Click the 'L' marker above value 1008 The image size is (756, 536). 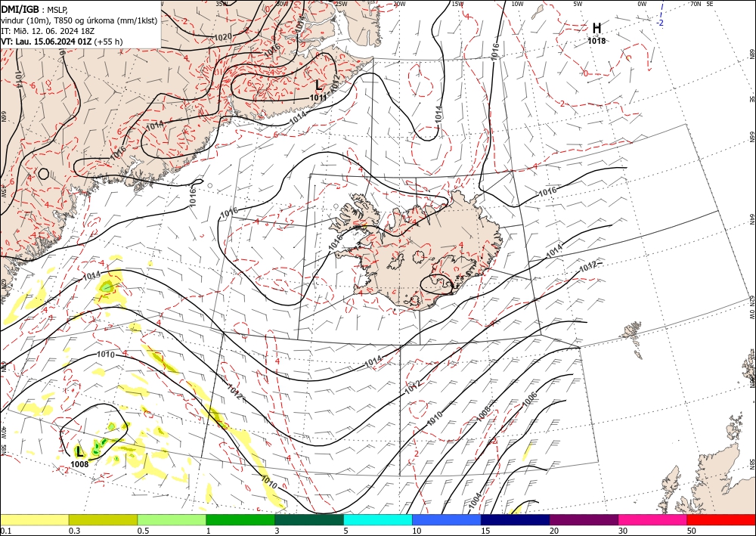coord(79,451)
